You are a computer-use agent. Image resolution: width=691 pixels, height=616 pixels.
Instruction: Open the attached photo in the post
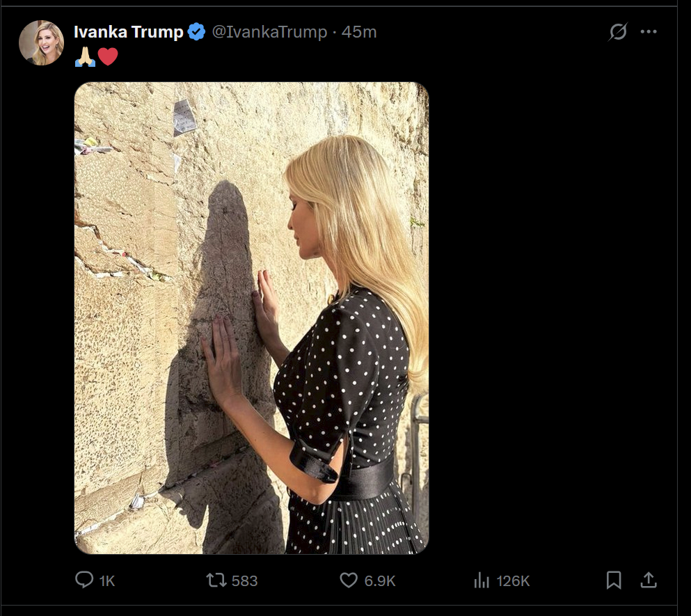pos(251,318)
